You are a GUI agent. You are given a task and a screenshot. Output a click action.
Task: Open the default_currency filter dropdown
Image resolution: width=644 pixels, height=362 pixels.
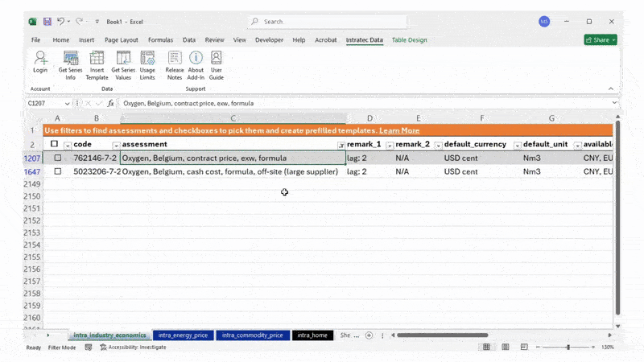click(x=517, y=146)
